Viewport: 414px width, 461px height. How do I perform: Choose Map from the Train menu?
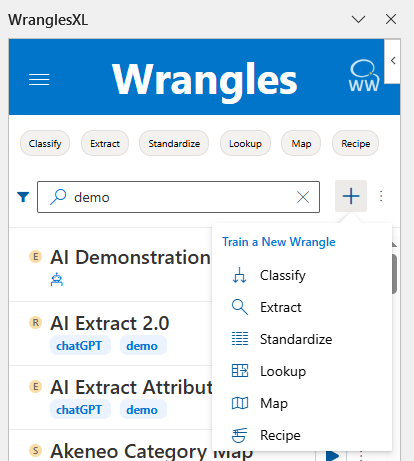click(x=302, y=403)
